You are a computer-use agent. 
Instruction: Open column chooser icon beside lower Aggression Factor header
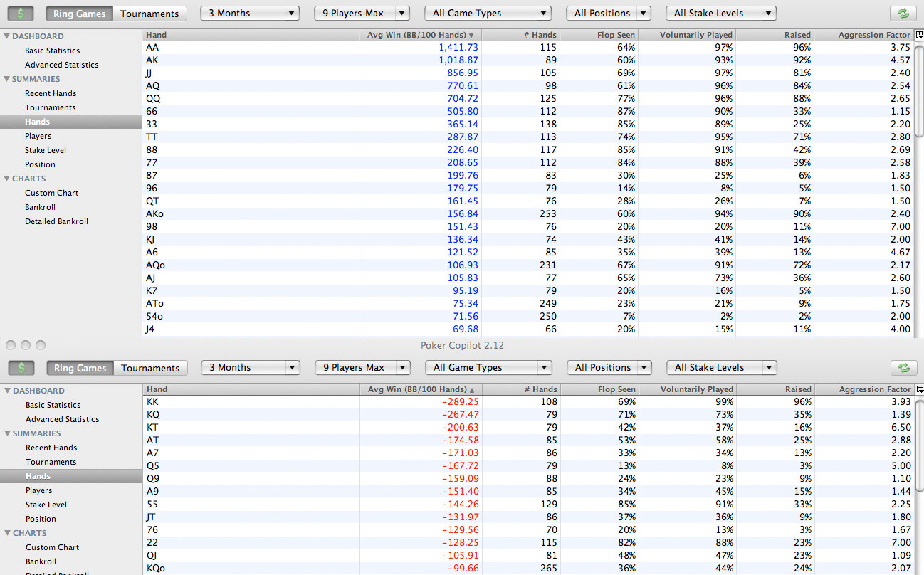(x=919, y=389)
